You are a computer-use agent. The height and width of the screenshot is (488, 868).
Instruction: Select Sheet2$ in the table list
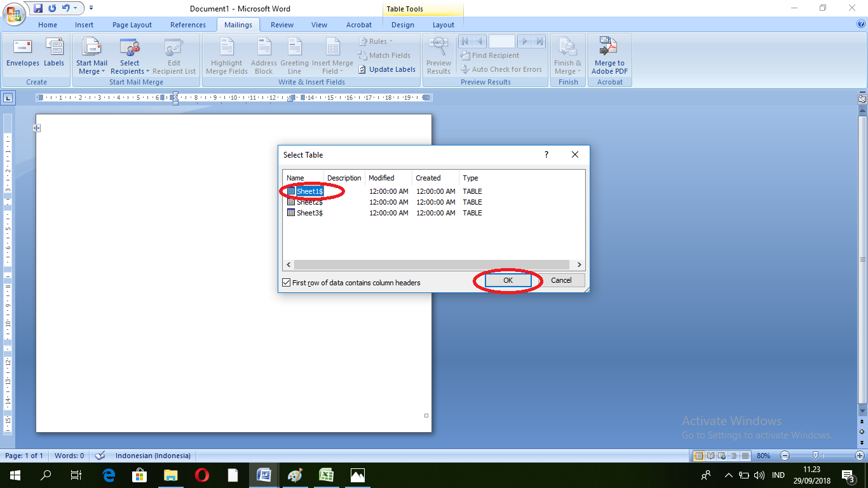click(x=309, y=202)
